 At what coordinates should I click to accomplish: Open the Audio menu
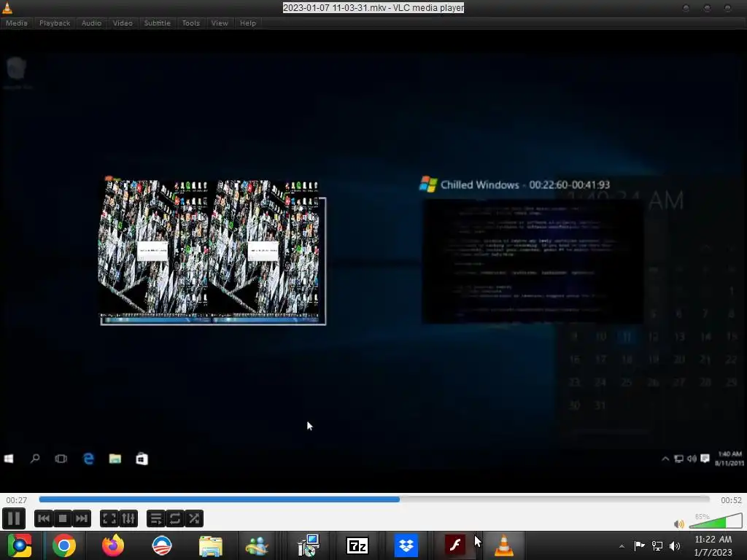pos(91,23)
